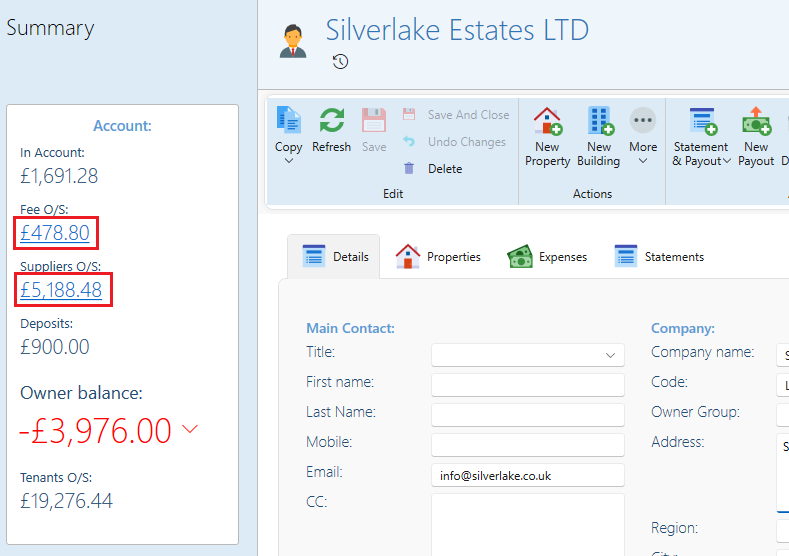Viewport: 789px width, 556px height.
Task: Click the Summary heading
Action: point(50,28)
